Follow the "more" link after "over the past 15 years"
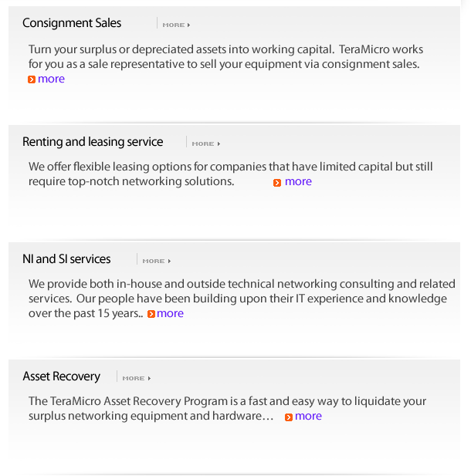The height and width of the screenshot is (476, 471). coord(170,313)
